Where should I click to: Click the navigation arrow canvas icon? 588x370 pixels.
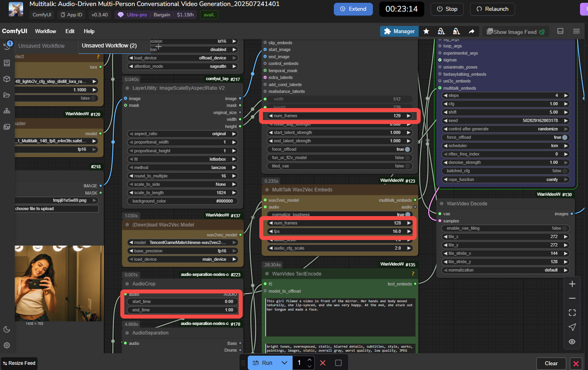coord(572,327)
